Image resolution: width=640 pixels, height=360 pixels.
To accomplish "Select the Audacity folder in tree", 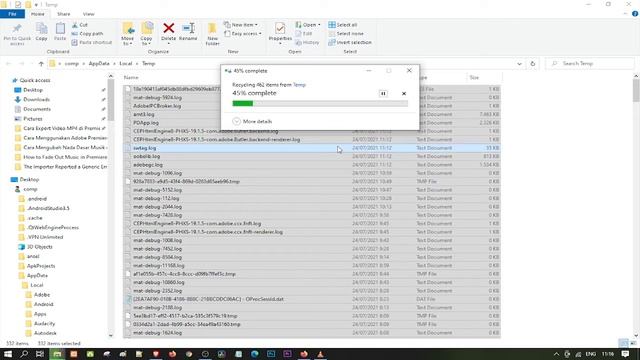I will pos(44,324).
